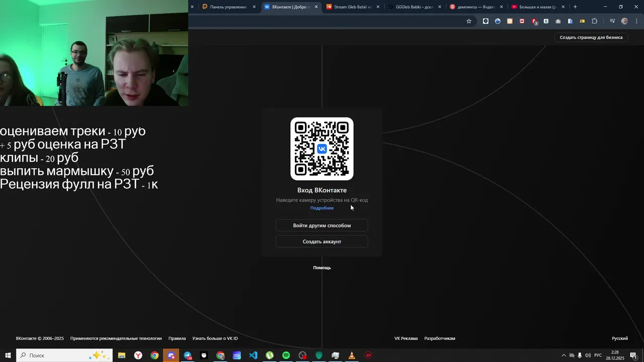Screen dimensions: 644x362
Task: Open the Подробнее link
Action: 322,208
